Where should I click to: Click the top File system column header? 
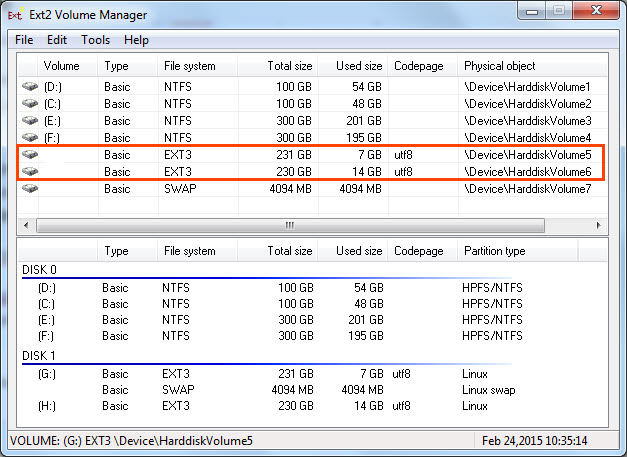click(198, 66)
